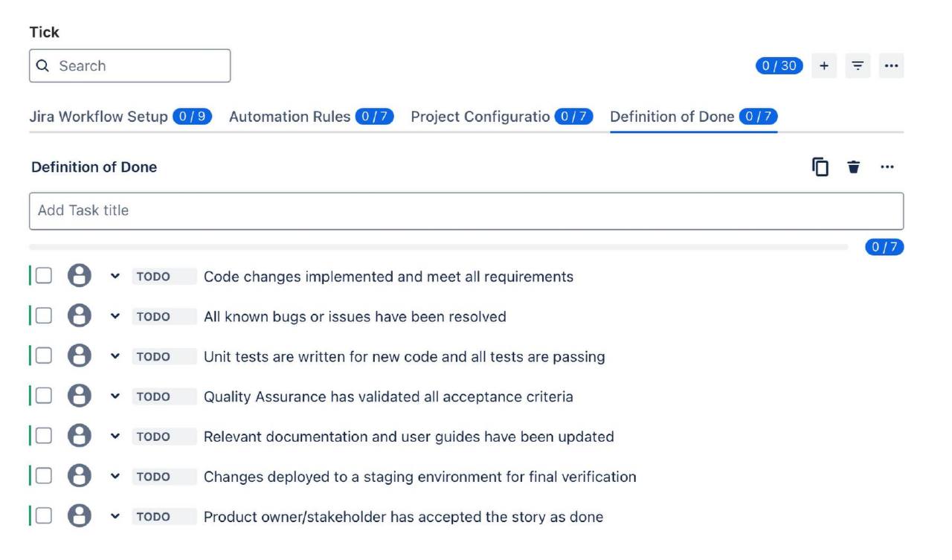
Task: Click the magnifier icon in the search box
Action: click(41, 65)
